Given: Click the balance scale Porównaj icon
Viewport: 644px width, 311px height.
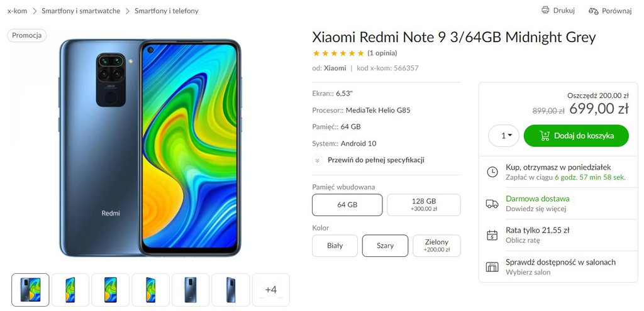Looking at the screenshot, I should pos(593,11).
